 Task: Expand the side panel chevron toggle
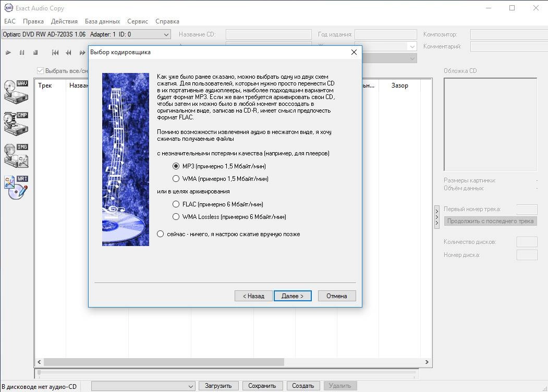(437, 217)
